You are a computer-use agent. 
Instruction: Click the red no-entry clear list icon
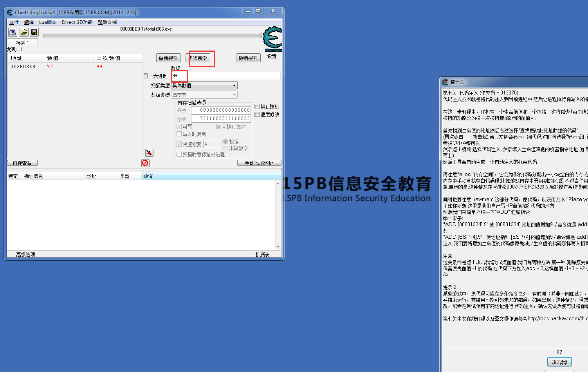145,163
